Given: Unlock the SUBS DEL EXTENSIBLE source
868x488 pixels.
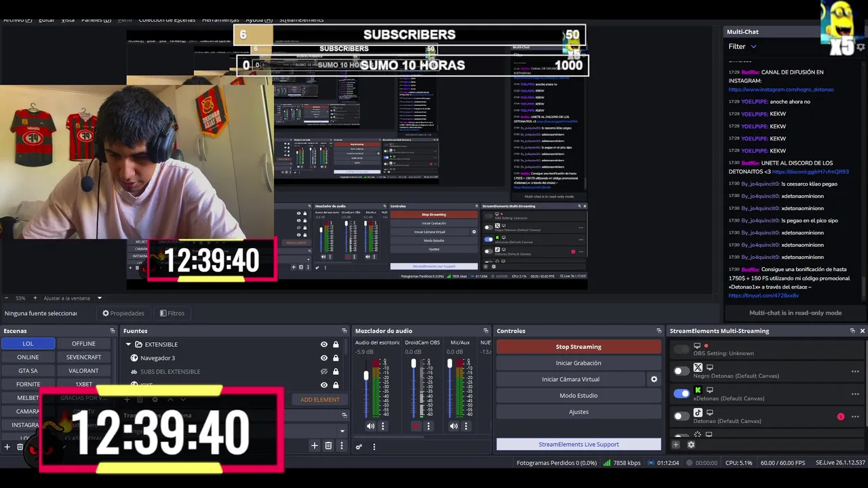Looking at the screenshot, I should coord(336,371).
